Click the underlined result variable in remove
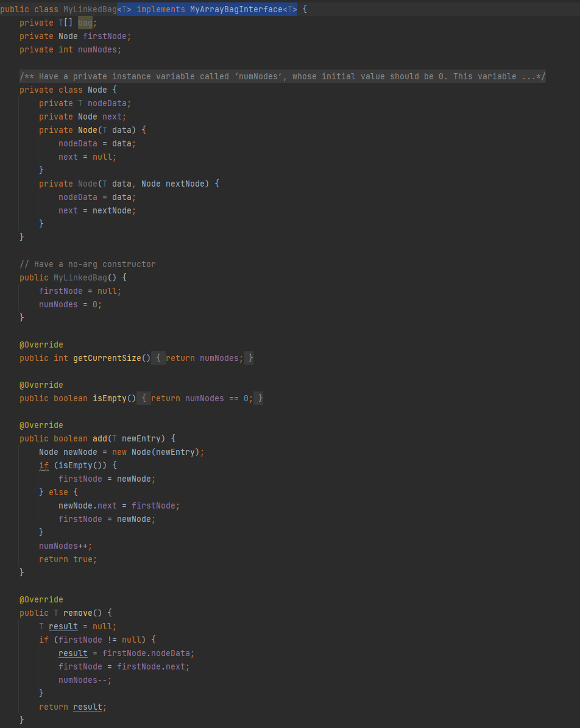This screenshot has width=580, height=728. pos(62,626)
